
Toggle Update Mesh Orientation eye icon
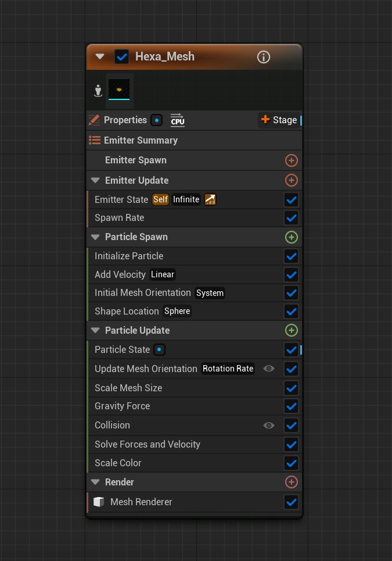(269, 369)
